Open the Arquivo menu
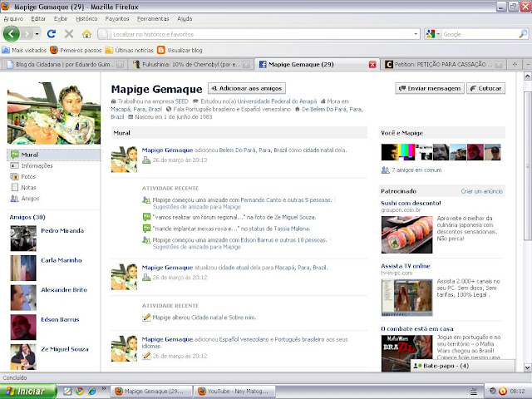 tap(13, 18)
